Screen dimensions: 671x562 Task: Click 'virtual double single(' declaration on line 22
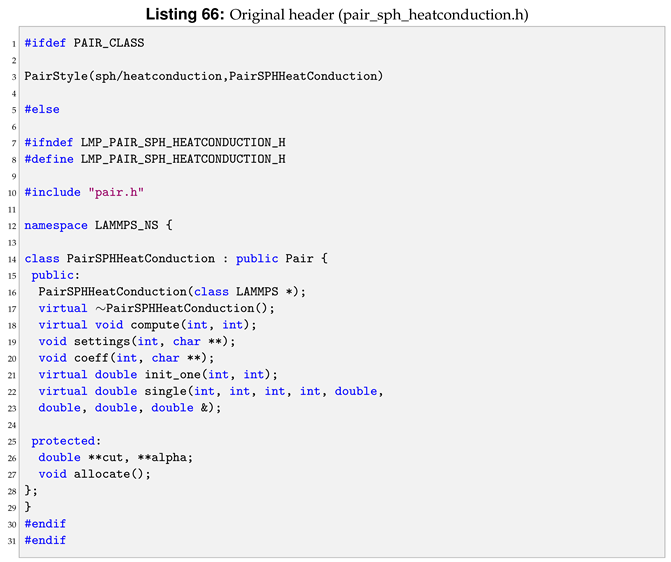[x=211, y=391]
